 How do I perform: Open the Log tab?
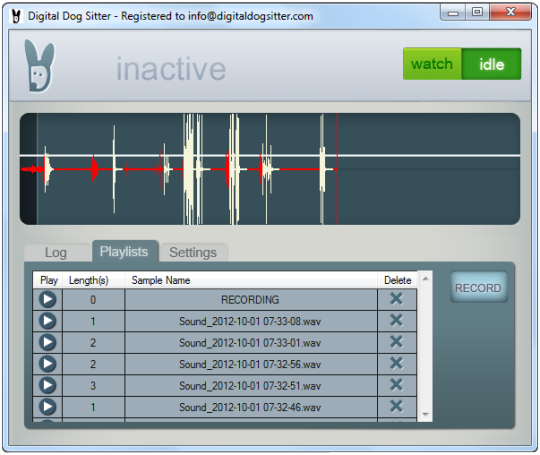click(56, 252)
